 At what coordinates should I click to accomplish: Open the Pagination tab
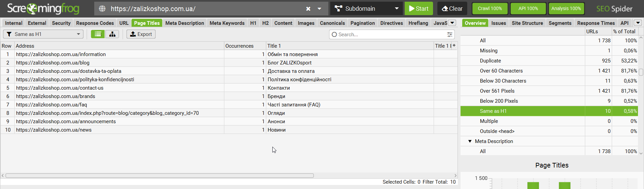[363, 23]
